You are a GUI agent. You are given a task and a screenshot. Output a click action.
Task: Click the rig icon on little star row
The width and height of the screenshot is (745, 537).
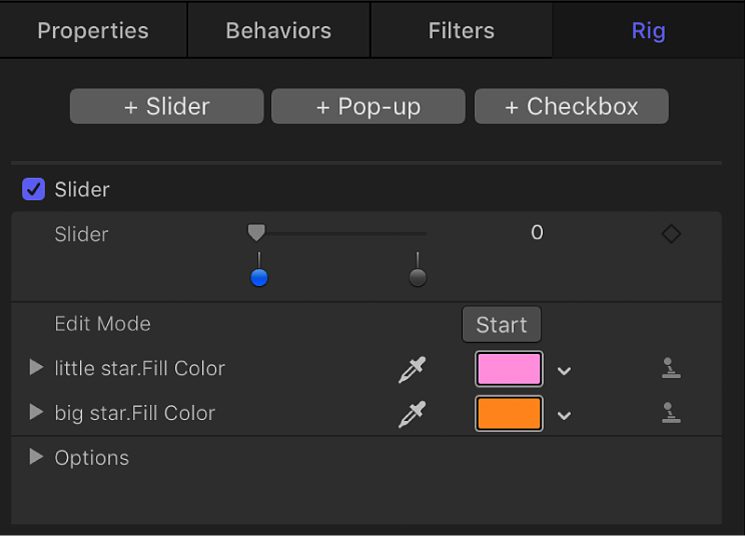point(672,370)
